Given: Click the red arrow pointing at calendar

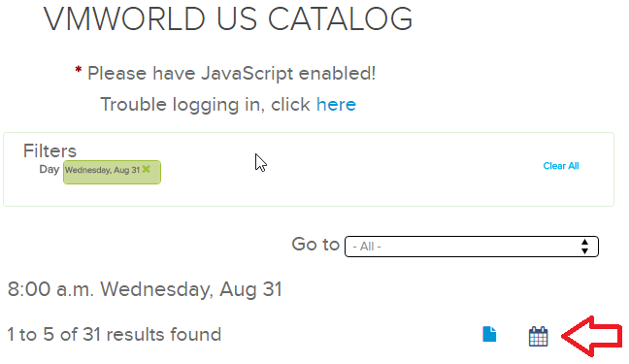Looking at the screenshot, I should tap(592, 336).
